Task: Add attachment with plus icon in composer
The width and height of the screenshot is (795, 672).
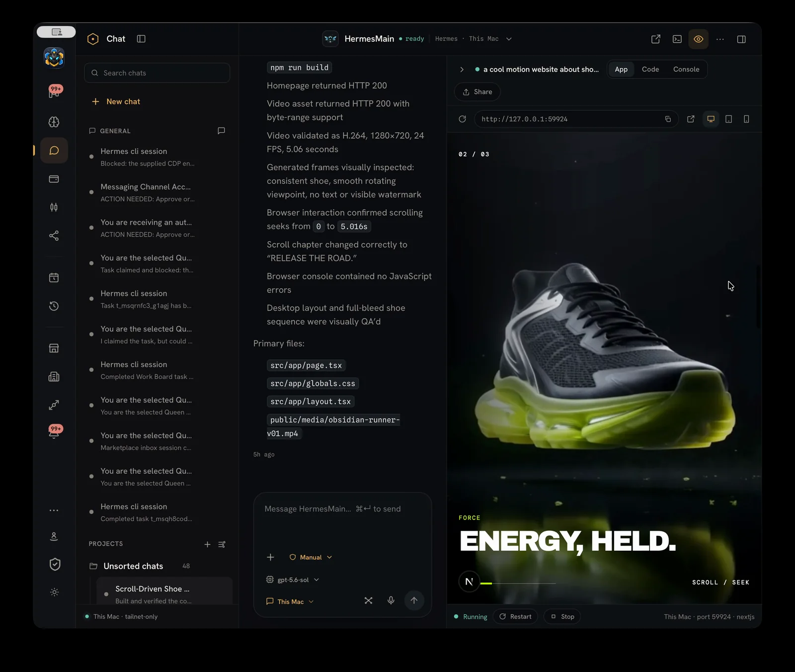Action: point(270,557)
